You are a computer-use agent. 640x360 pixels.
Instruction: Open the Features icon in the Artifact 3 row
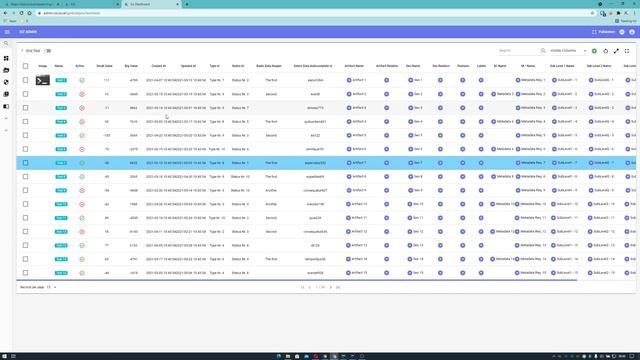[x=462, y=108]
